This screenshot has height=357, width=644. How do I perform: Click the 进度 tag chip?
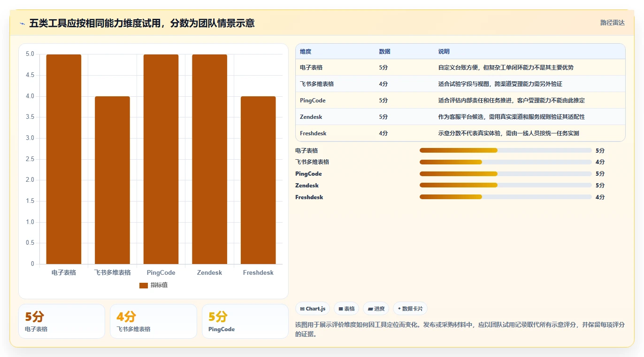[x=376, y=309]
